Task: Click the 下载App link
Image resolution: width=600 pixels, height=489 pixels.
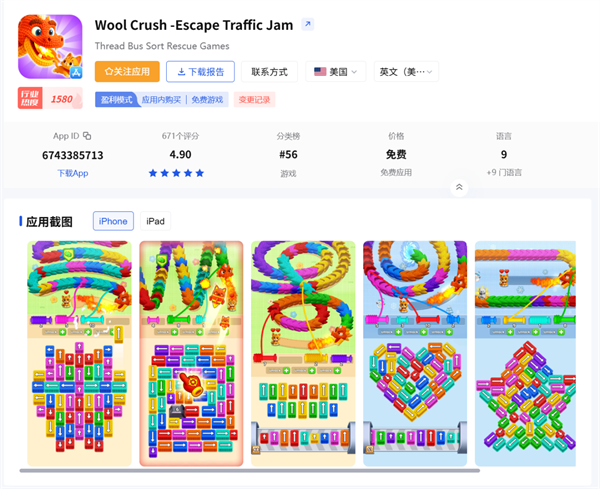Action: click(73, 173)
